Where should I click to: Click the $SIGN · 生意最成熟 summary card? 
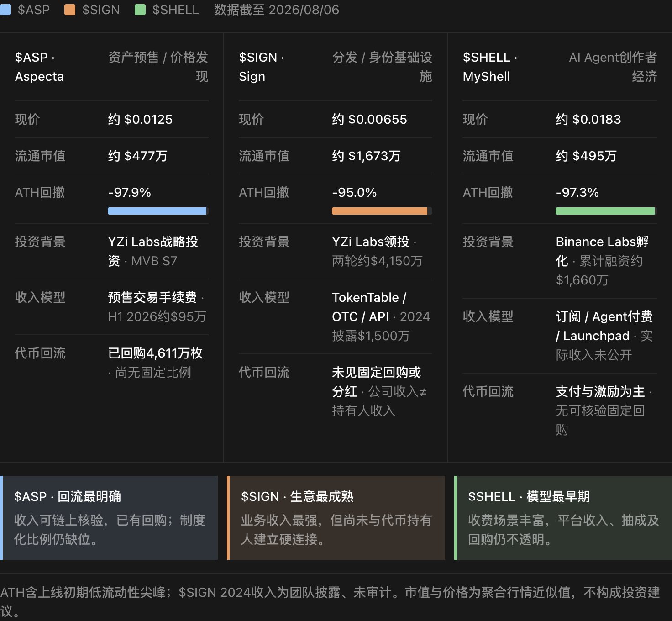[336, 518]
